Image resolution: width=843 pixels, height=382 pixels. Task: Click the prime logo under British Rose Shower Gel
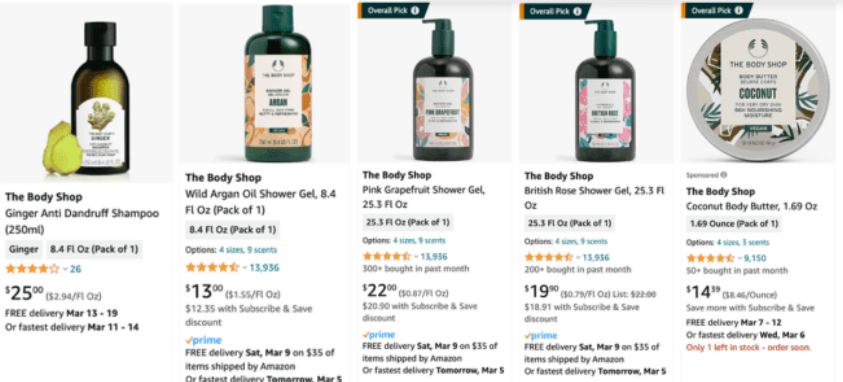540,335
